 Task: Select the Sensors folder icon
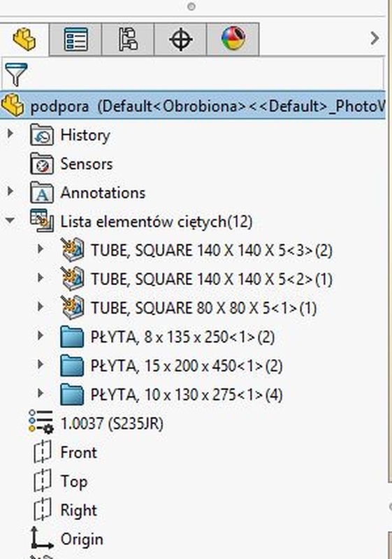42,164
